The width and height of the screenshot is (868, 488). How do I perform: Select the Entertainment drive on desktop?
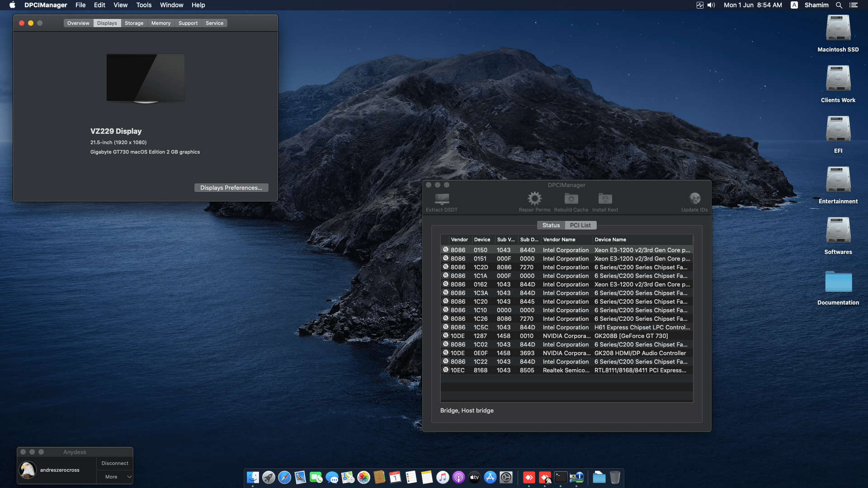[x=838, y=180]
